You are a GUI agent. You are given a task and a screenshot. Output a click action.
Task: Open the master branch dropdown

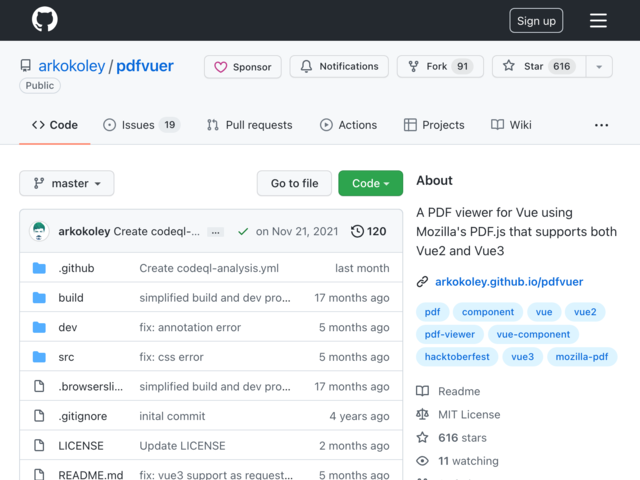pos(67,183)
